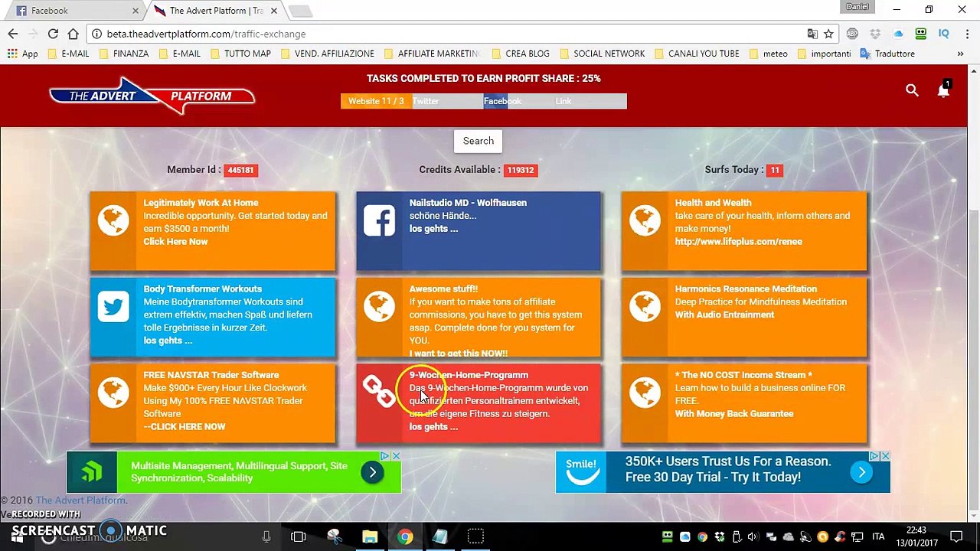
Task: Click globe icon on Health and Wealth card
Action: coord(645,220)
